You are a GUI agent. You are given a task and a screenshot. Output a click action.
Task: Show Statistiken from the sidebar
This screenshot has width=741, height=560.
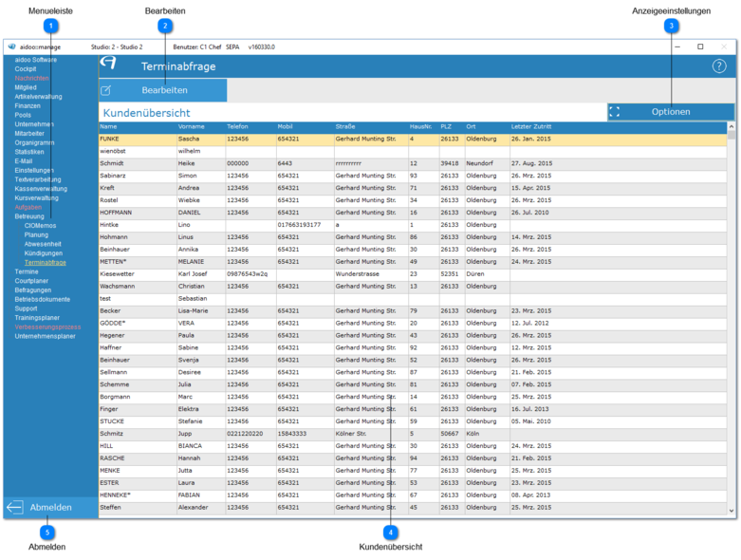point(29,152)
